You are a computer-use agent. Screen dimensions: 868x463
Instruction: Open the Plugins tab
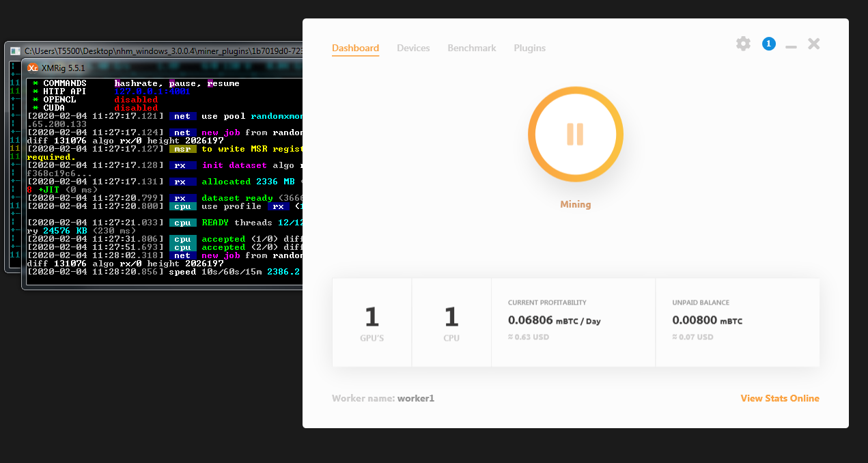pyautogui.click(x=529, y=48)
